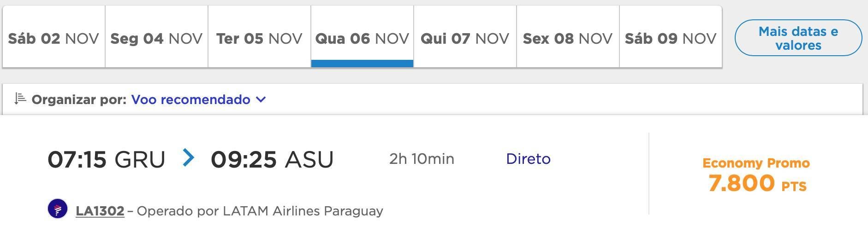The image size is (868, 232).
Task: Select the Qua 06 NOV date tab
Action: pyautogui.click(x=362, y=37)
